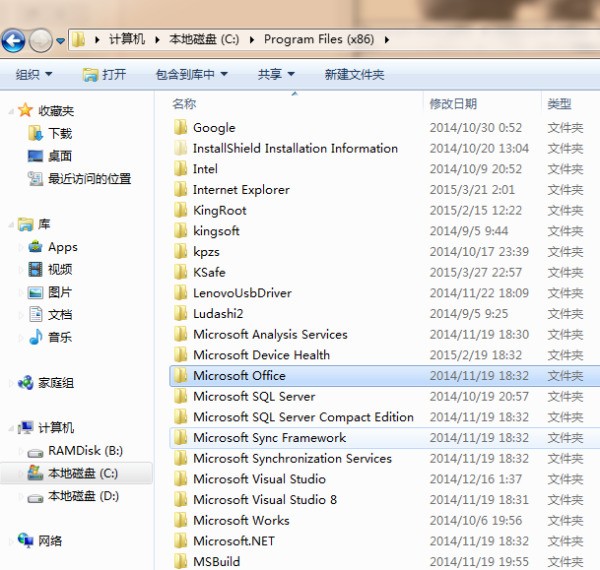Select Microsoft SQL Server Compact Edition folder

303,417
